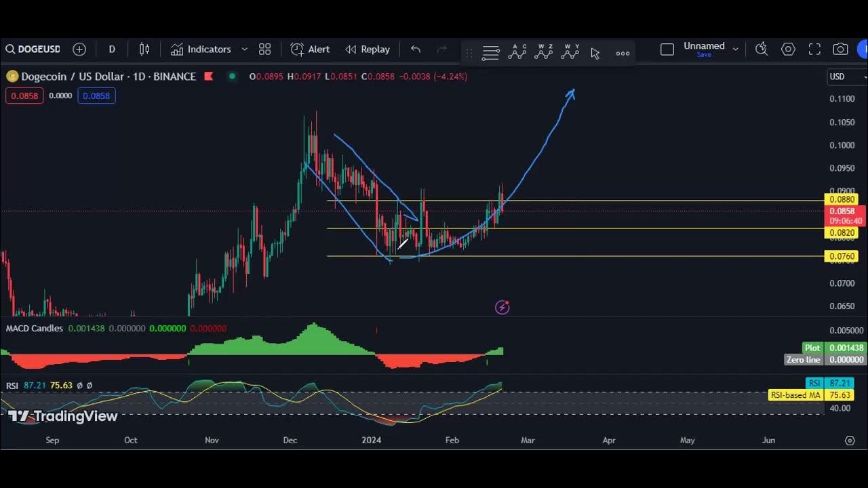Click the DOGEUSD symbol search
The width and height of the screenshot is (868, 488).
[33, 49]
